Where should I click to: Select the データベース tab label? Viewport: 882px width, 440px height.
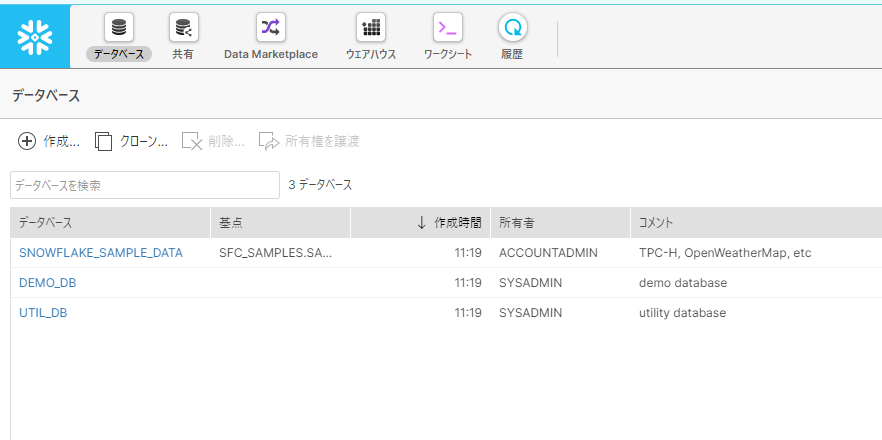pyautogui.click(x=119, y=54)
